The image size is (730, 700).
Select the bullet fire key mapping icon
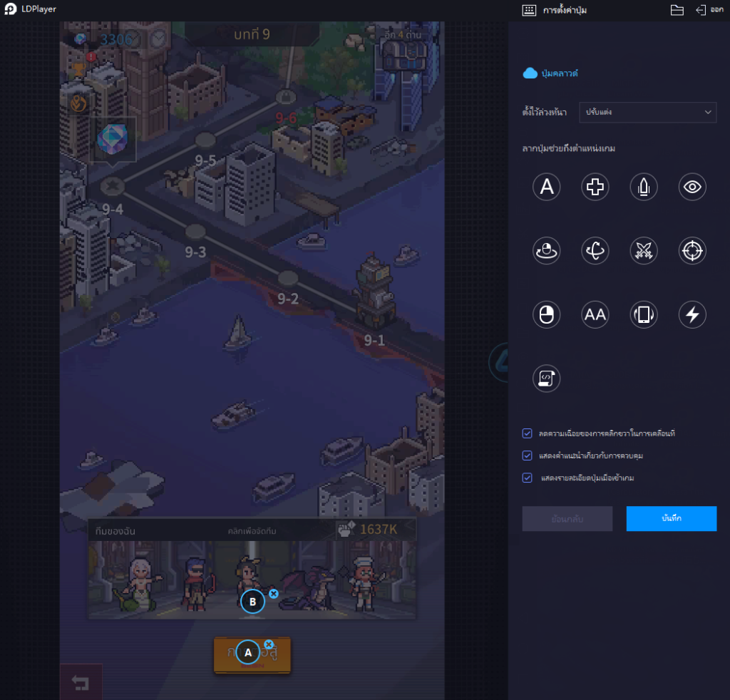tap(644, 187)
